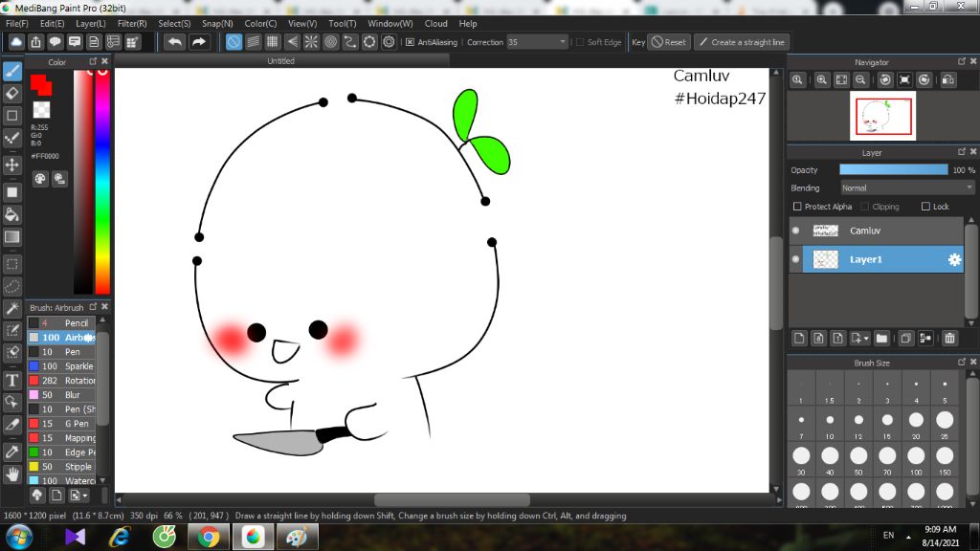This screenshot has height=551, width=980.
Task: Select the Magic Wand tool
Action: coord(11,308)
